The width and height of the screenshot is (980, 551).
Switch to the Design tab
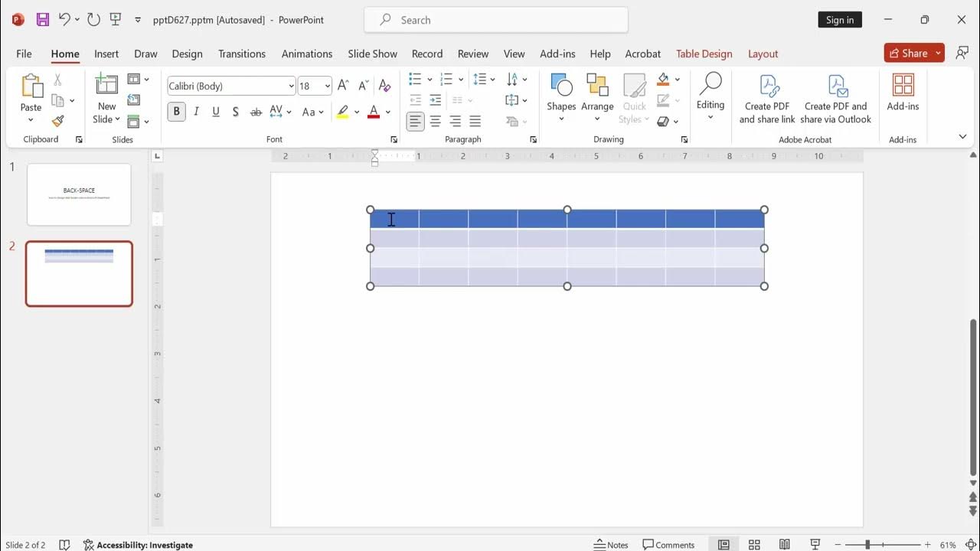tap(187, 54)
